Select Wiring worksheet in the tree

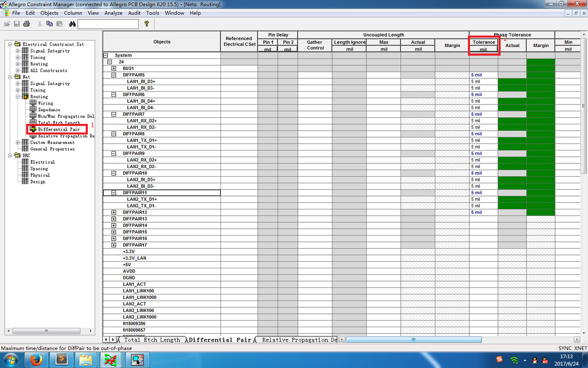tap(46, 103)
